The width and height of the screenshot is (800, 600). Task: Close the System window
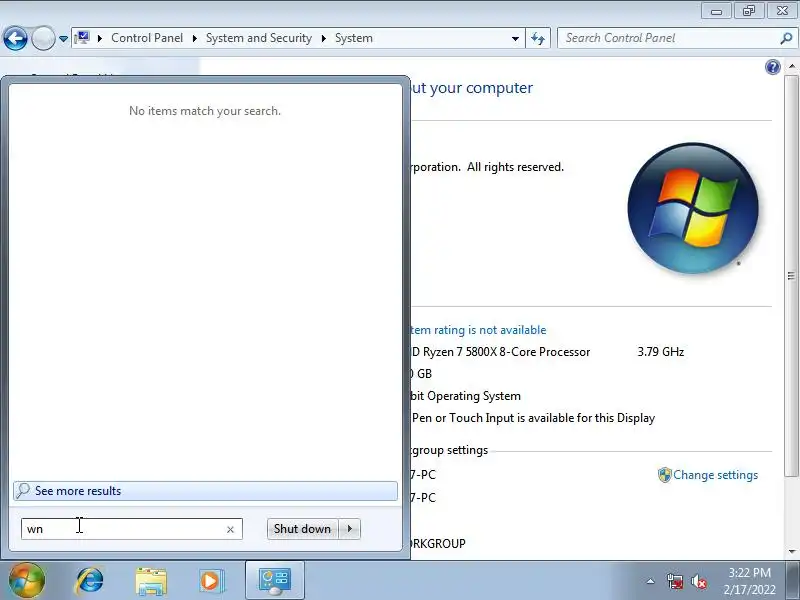[x=782, y=11]
